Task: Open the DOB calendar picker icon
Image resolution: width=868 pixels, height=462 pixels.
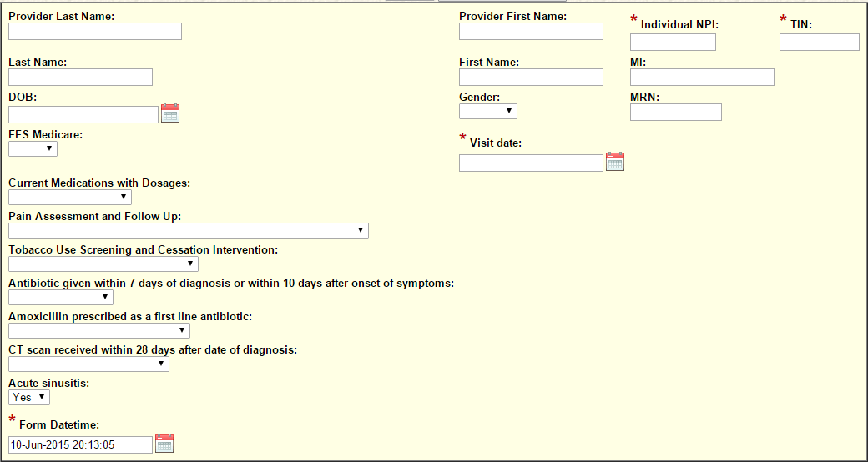Action: pos(170,113)
